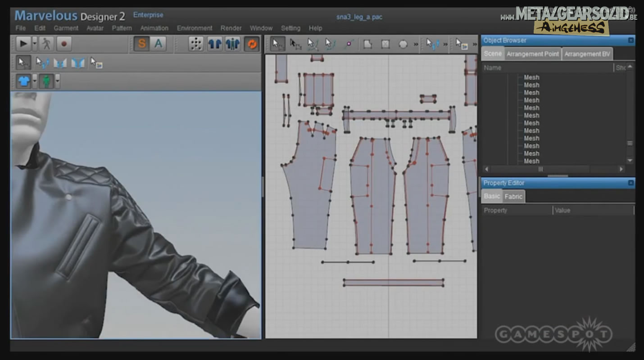
Task: Open the Animation menu
Action: (154, 28)
